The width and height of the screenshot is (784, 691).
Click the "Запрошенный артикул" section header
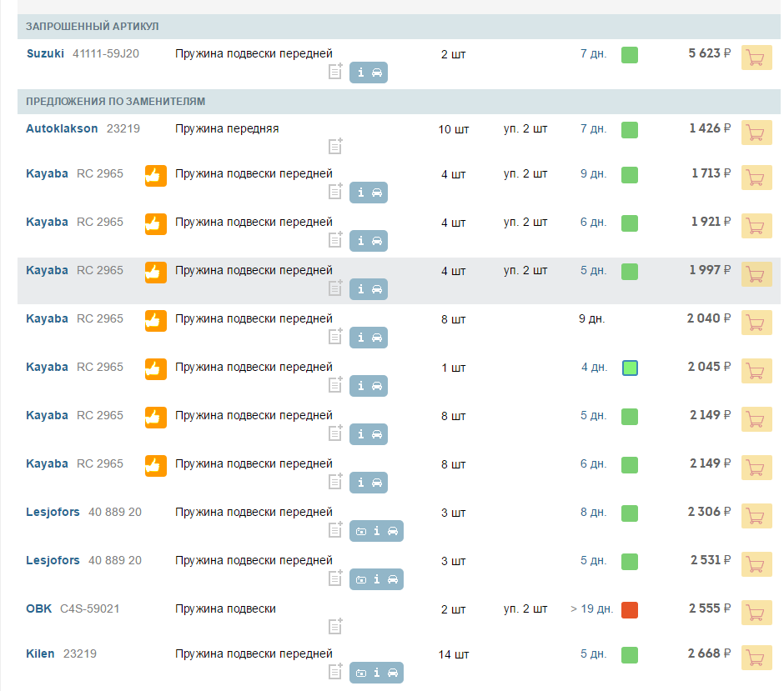(x=92, y=27)
